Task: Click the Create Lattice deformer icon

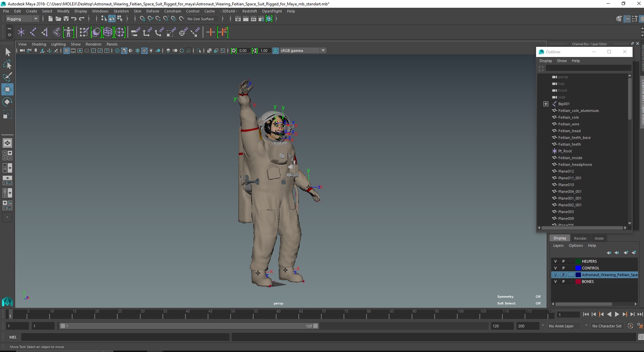Action: [108, 32]
